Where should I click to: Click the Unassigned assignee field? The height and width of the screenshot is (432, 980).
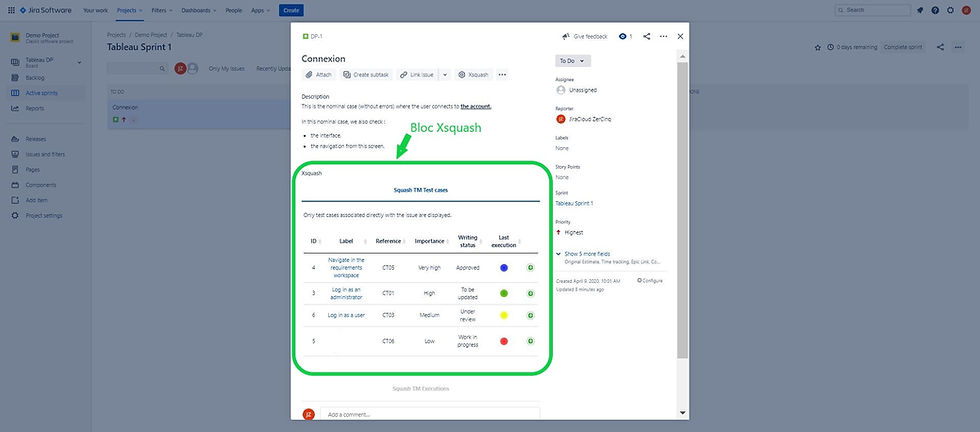click(x=576, y=90)
